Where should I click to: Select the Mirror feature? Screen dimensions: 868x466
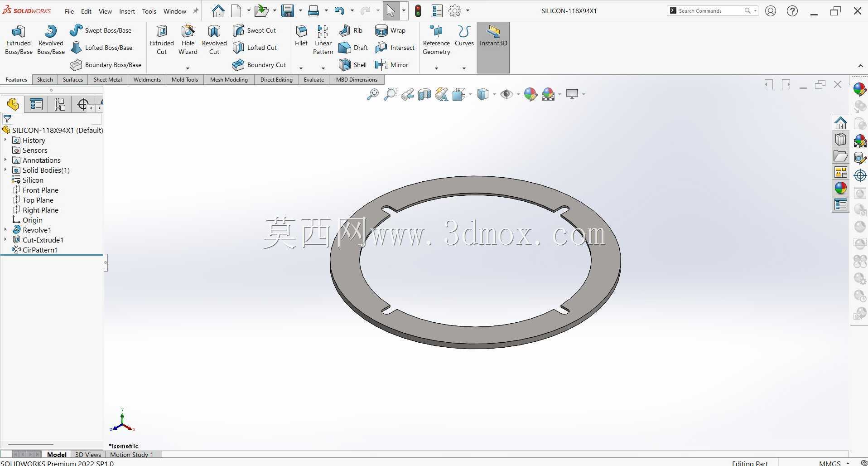click(392, 65)
